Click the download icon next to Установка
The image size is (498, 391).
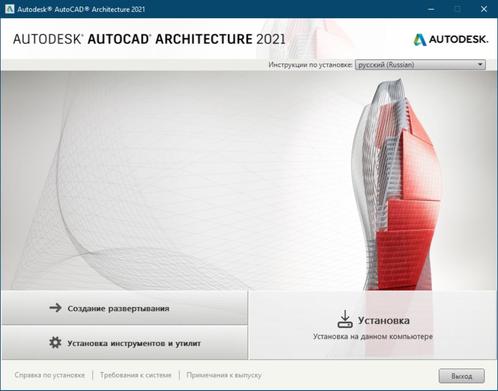pos(345,319)
